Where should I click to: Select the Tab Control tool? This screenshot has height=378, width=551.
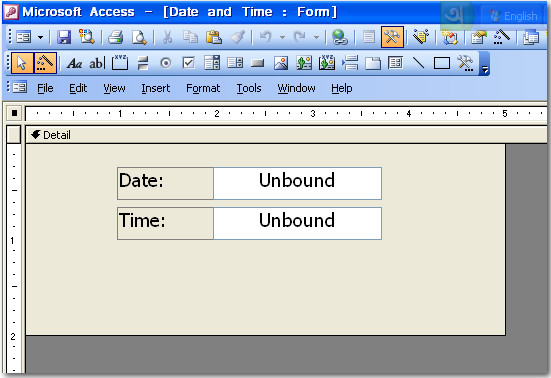pos(373,63)
